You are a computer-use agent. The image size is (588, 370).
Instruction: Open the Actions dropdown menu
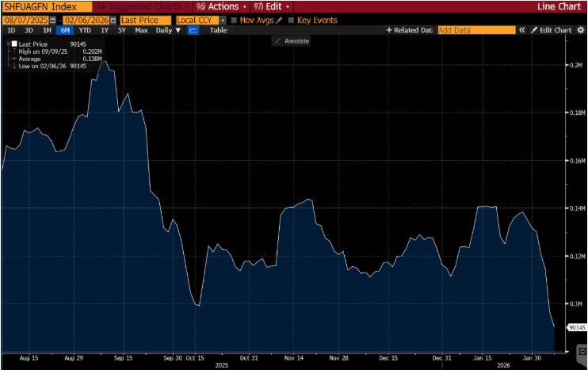click(x=222, y=7)
